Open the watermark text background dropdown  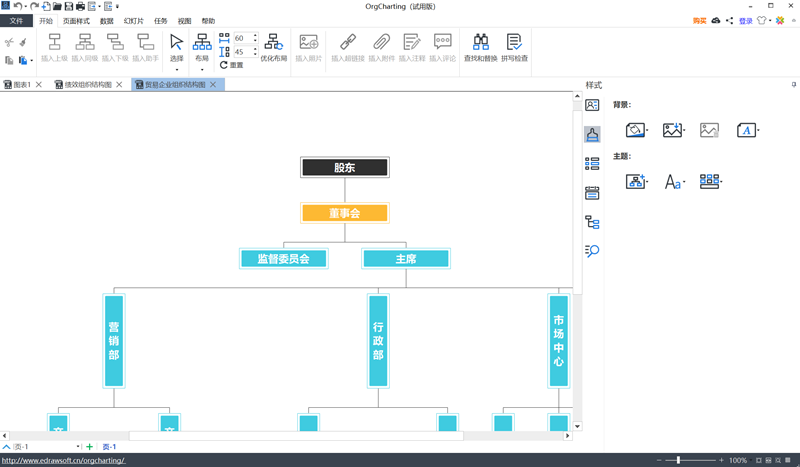click(748, 130)
